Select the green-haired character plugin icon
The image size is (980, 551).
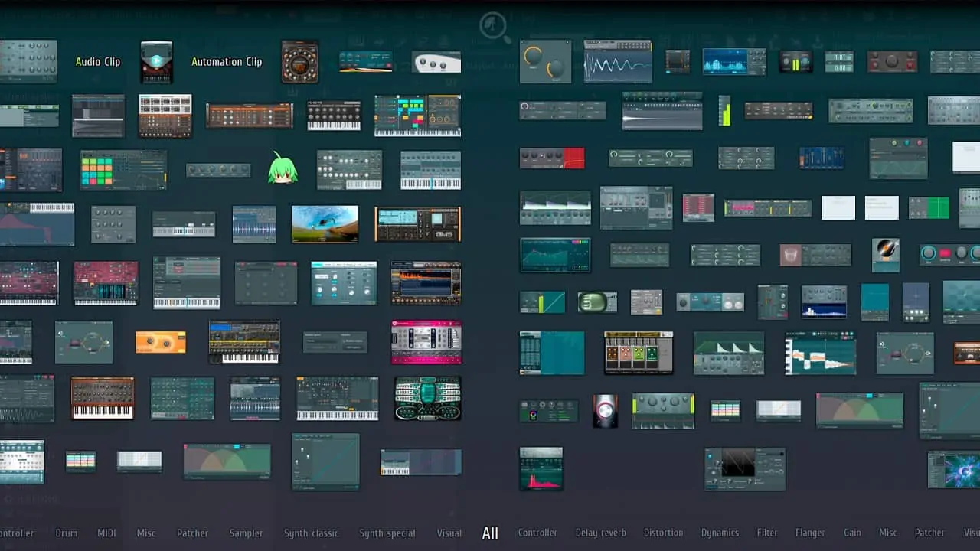(x=283, y=168)
